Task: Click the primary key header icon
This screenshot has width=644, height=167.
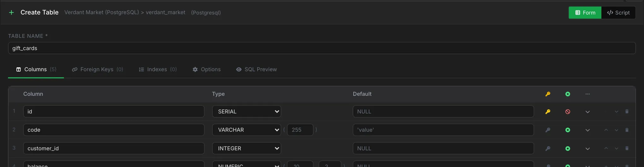Action: click(x=548, y=94)
